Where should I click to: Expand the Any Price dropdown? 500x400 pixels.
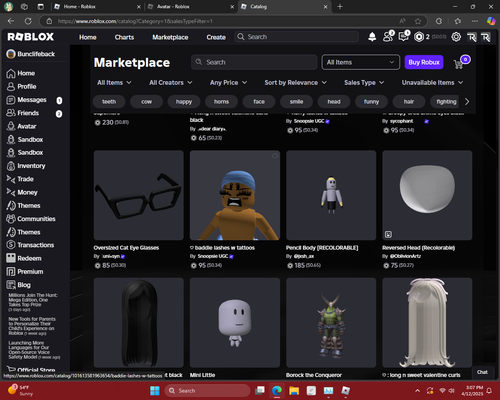228,83
